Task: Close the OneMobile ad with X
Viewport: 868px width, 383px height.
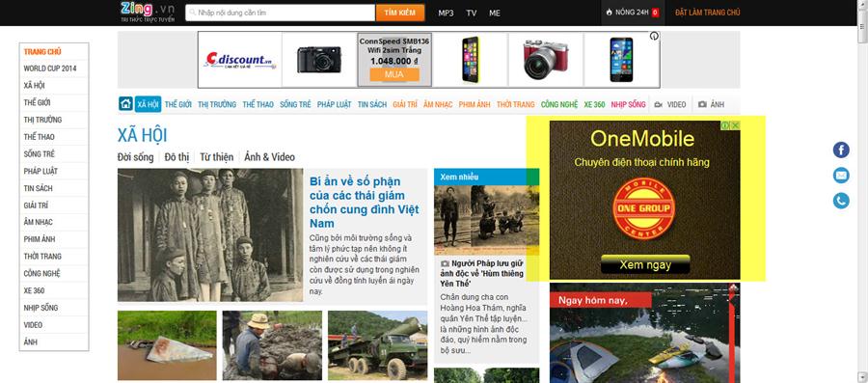Action: [x=735, y=125]
